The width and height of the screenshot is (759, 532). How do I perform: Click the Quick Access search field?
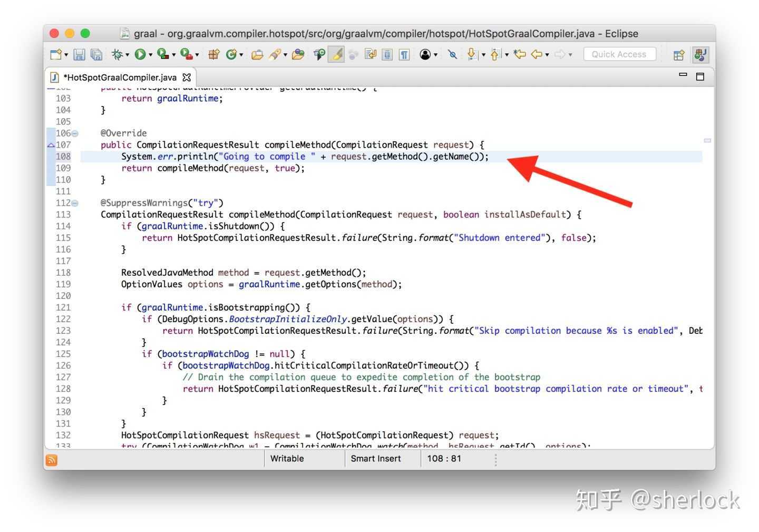click(x=619, y=54)
